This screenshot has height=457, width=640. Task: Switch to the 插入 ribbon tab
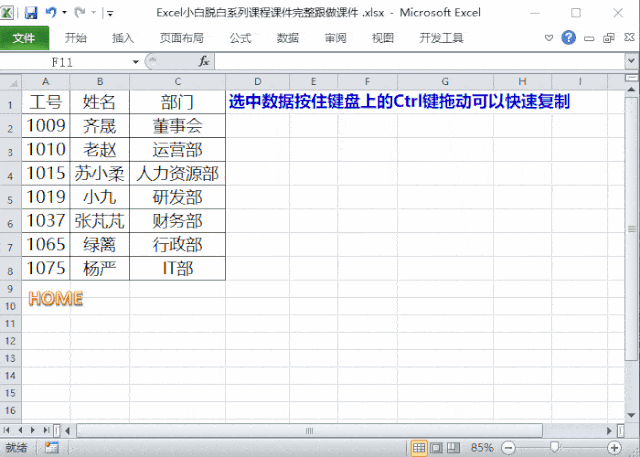pyautogui.click(x=123, y=38)
